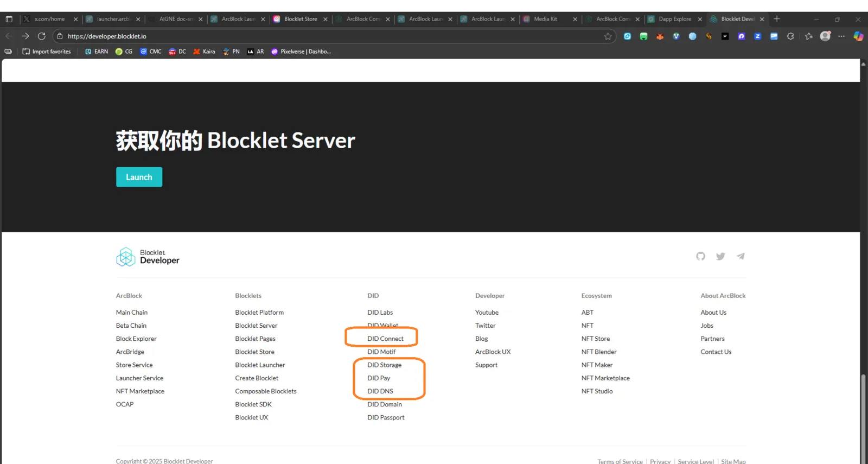
Task: Open the blue card-shaped extension icon
Action: [774, 36]
